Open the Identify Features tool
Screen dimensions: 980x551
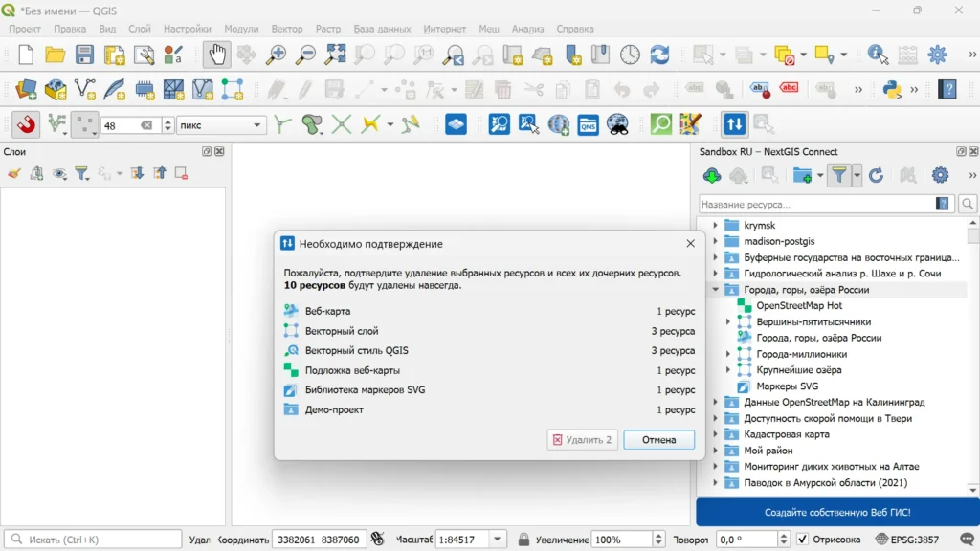click(x=878, y=55)
